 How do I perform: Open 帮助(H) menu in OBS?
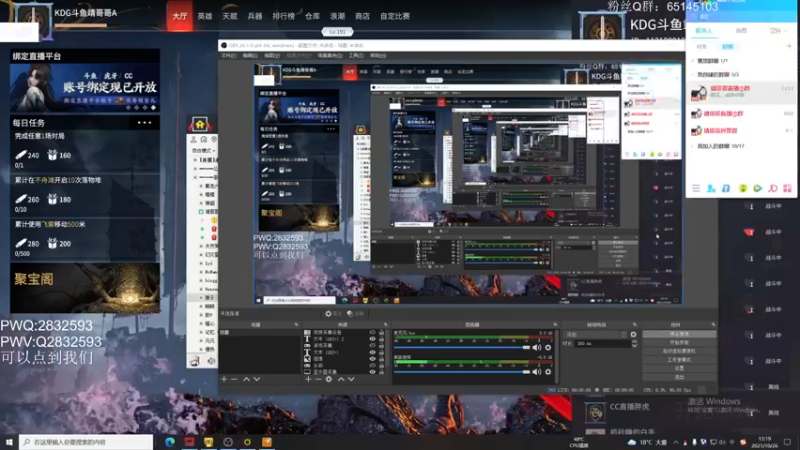tap(378, 56)
